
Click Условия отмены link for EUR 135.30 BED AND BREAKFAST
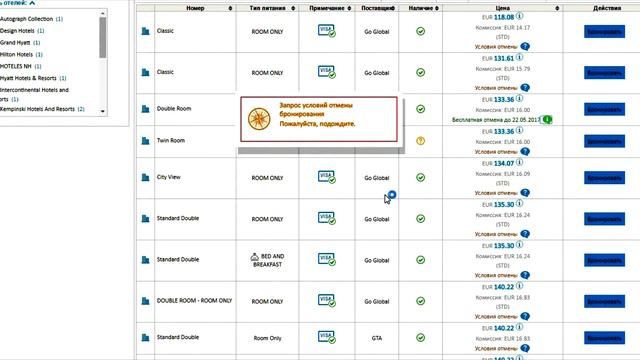[x=496, y=276]
